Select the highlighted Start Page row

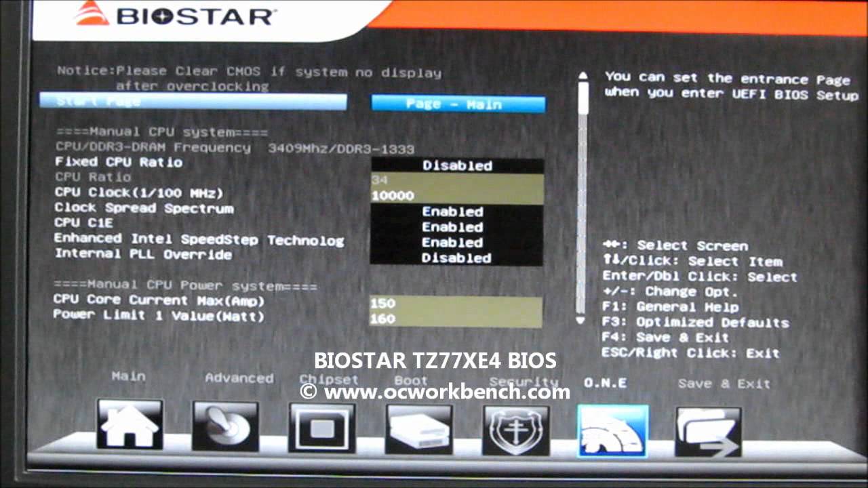(x=193, y=102)
